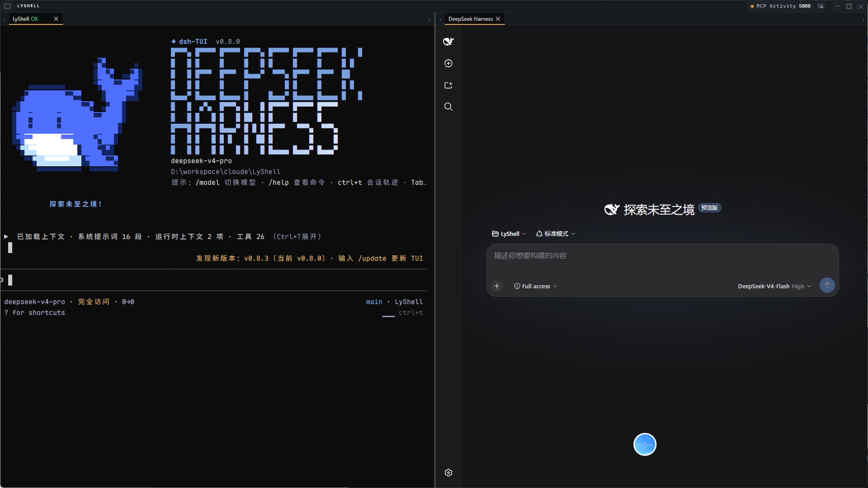This screenshot has width=868, height=488.
Task: Open the Full access permission dropdown
Action: coord(536,286)
